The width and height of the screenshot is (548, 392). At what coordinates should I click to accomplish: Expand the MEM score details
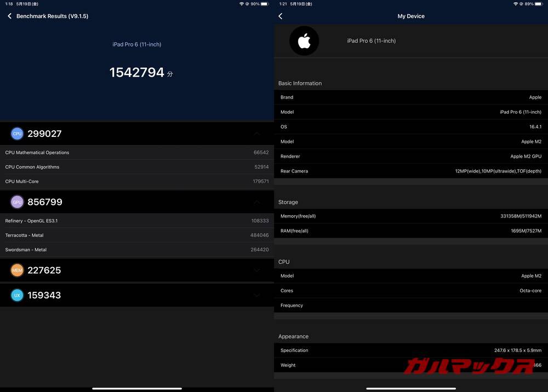click(x=256, y=270)
